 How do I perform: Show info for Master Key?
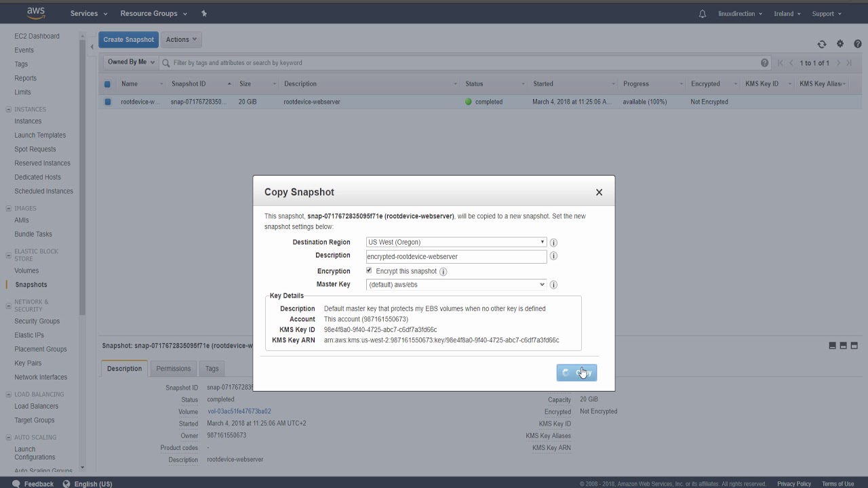point(553,285)
